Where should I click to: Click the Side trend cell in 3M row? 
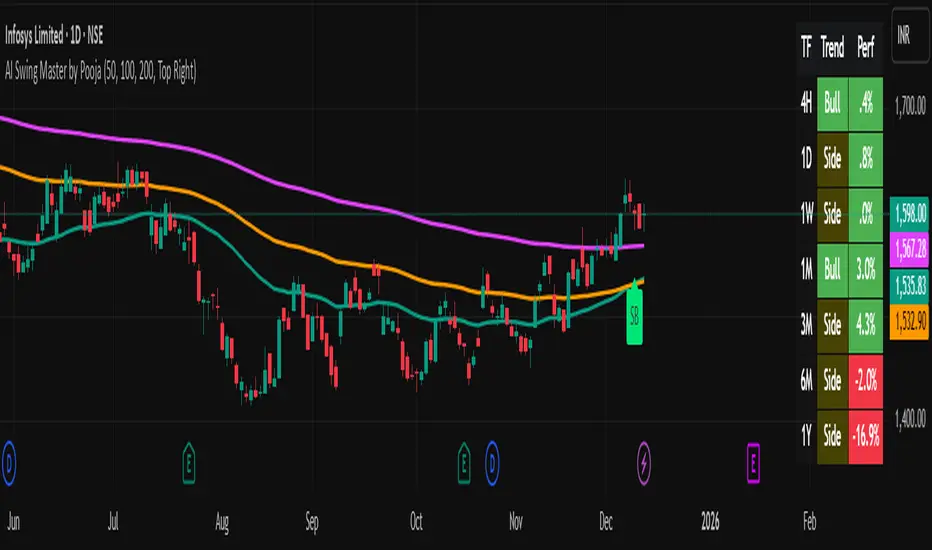pyautogui.click(x=833, y=326)
